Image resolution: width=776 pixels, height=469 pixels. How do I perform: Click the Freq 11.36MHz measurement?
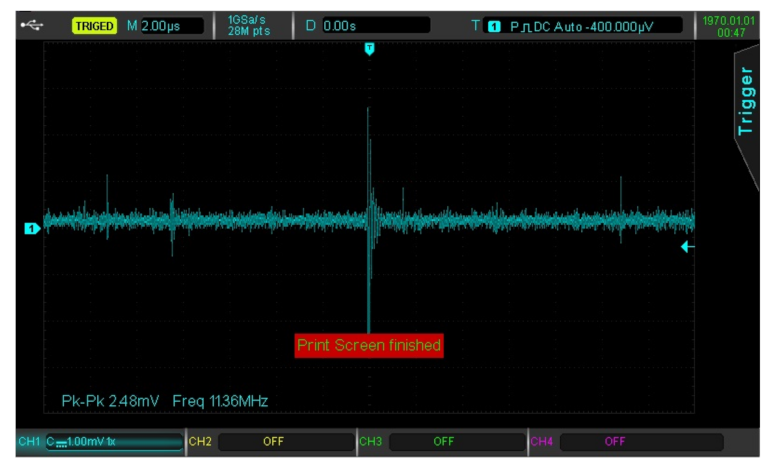point(220,401)
